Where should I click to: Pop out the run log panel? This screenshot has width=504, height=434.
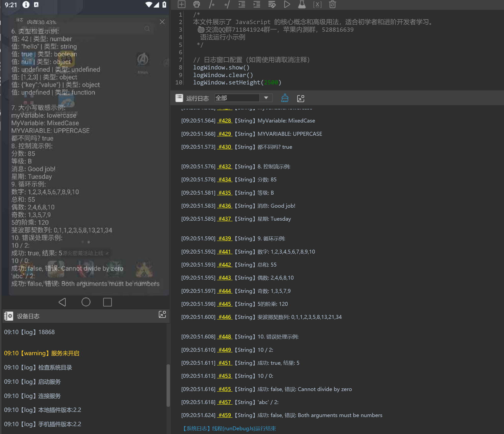click(301, 98)
